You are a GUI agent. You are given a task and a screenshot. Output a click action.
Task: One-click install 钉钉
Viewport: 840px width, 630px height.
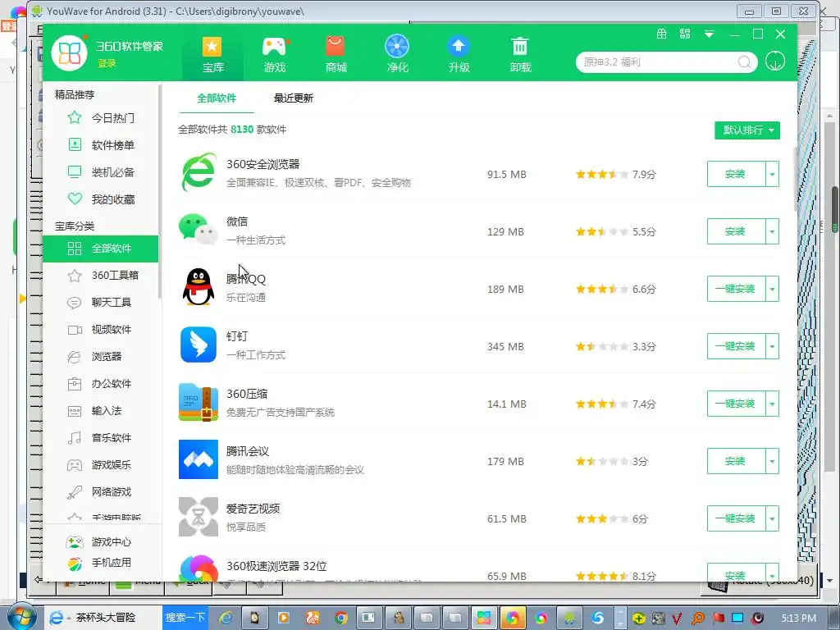point(736,346)
